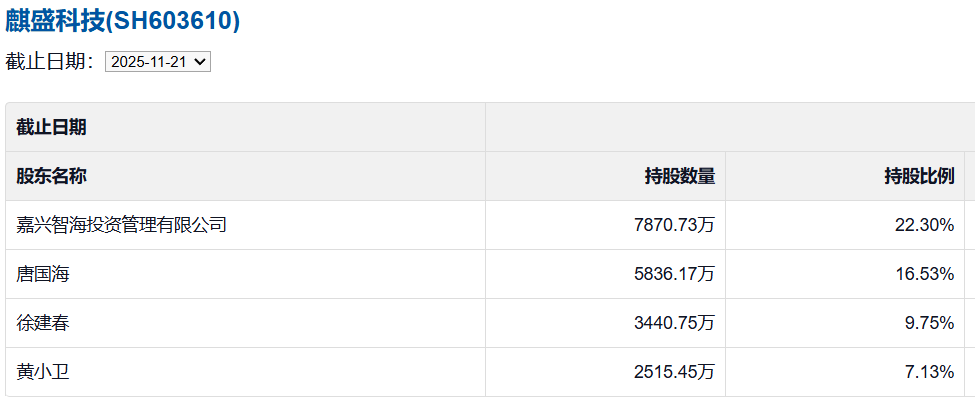Image resolution: width=975 pixels, height=405 pixels.
Task: Click the 5836.17万 holding amount
Action: click(x=674, y=274)
